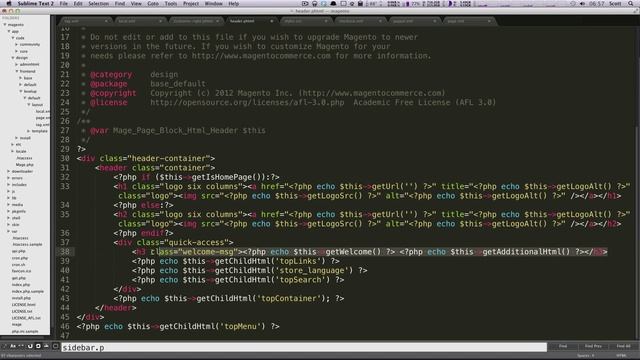Expand the errors folder
The image size is (640, 360).
tap(9, 178)
